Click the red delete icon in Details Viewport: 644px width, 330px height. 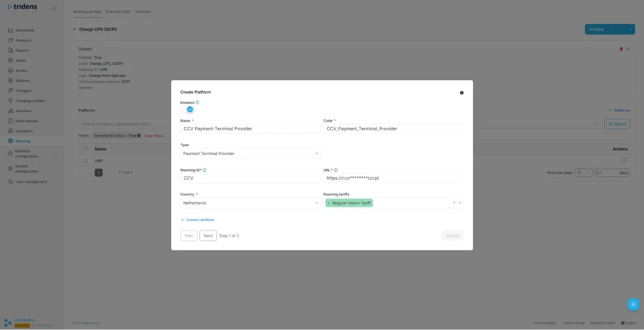[621, 48]
